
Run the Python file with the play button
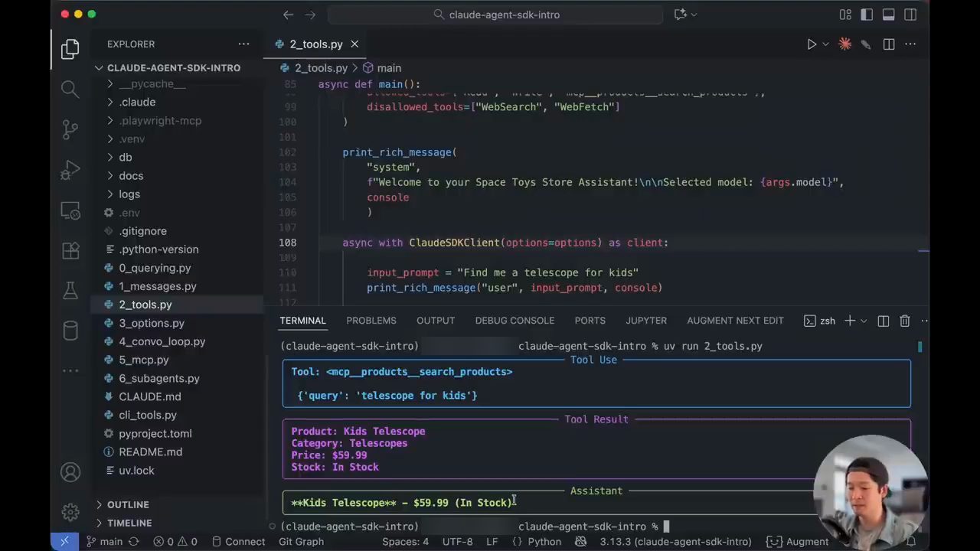[x=812, y=44]
